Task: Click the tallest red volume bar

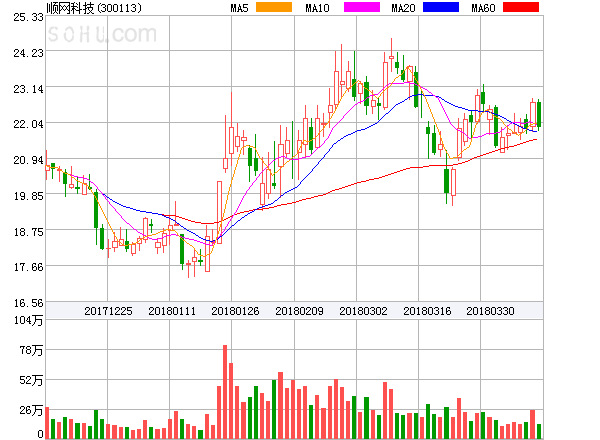Action: [x=225, y=392]
